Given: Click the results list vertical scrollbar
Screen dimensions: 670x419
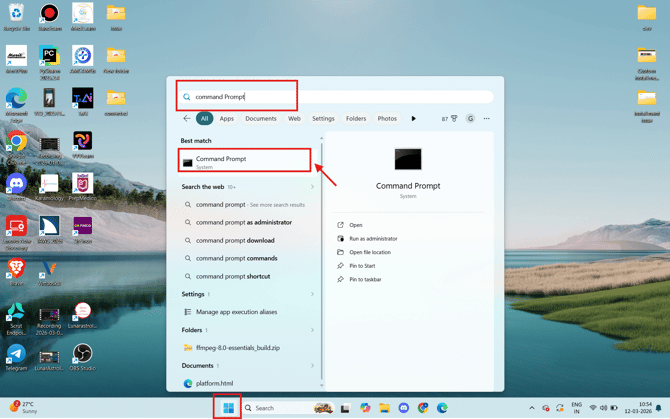Looking at the screenshot, I should point(322,261).
